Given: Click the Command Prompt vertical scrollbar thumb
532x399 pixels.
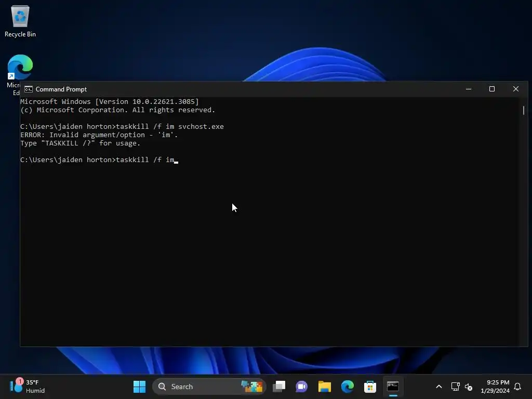Looking at the screenshot, I should 524,110.
